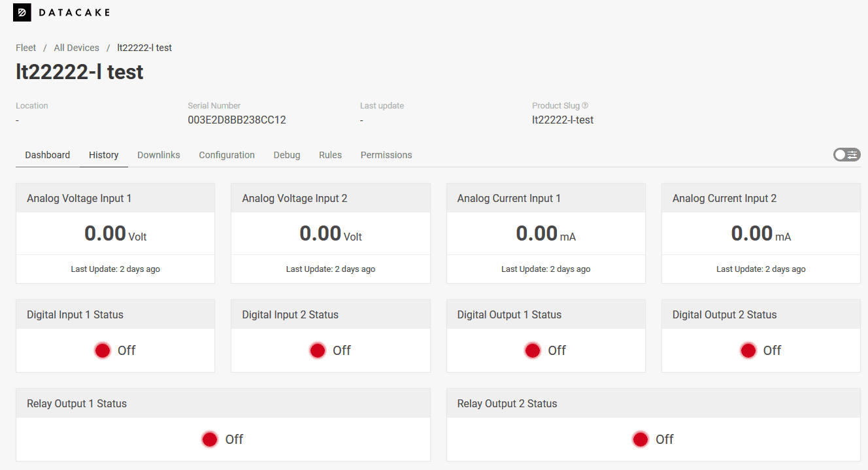Click Last Update under Analog Voltage Input 1

click(116, 269)
